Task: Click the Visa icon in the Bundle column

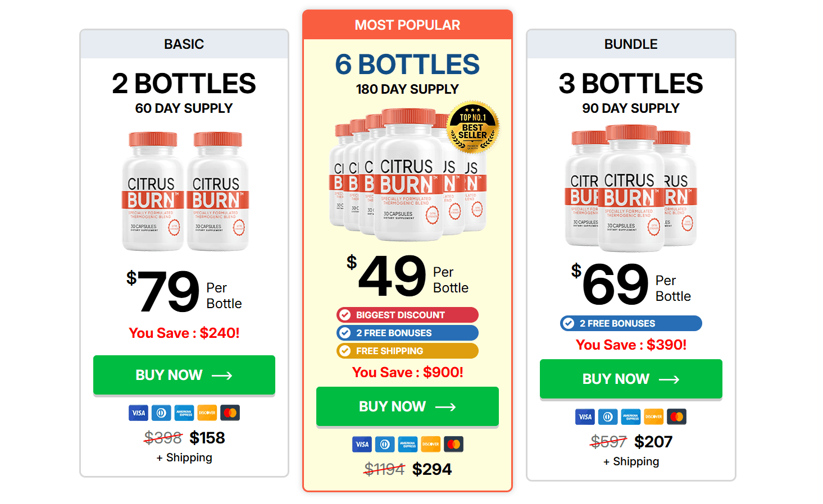Action: click(584, 416)
